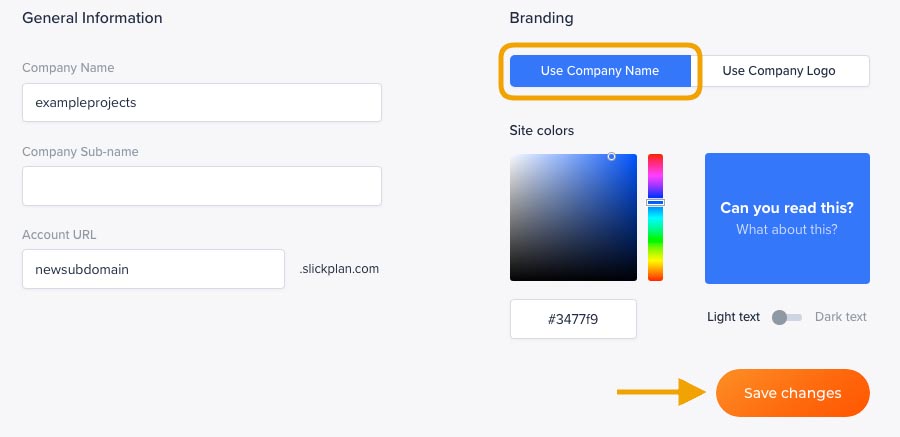Click the circular color picker handle

coord(612,156)
